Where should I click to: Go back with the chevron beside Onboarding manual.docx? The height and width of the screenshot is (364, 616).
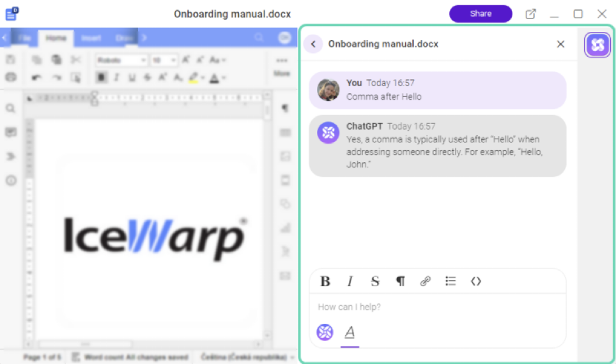pos(313,44)
